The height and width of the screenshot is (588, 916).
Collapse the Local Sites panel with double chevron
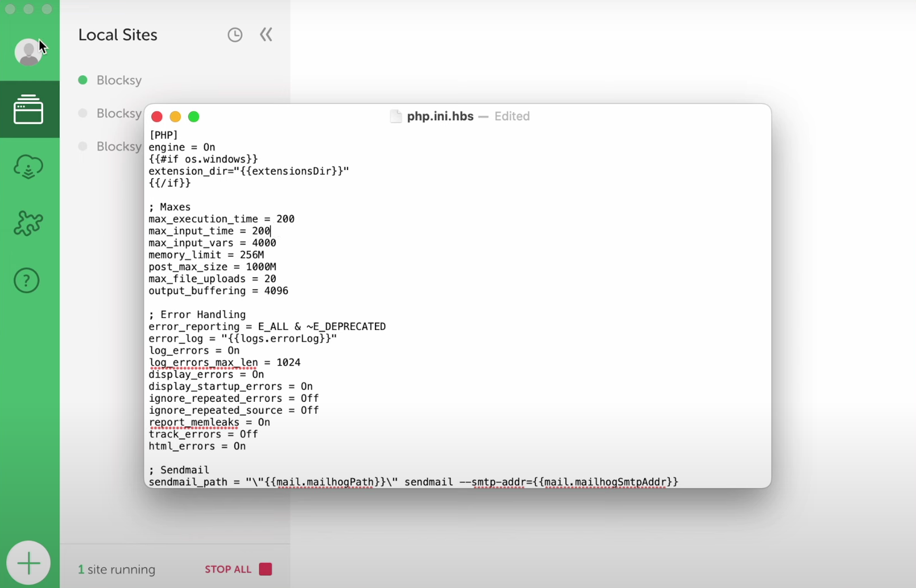click(266, 34)
